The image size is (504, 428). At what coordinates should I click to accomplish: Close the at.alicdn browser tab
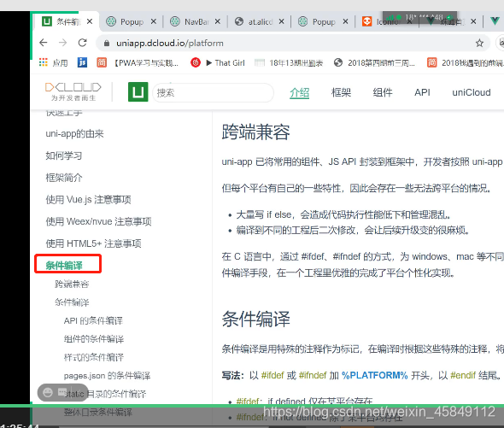282,21
